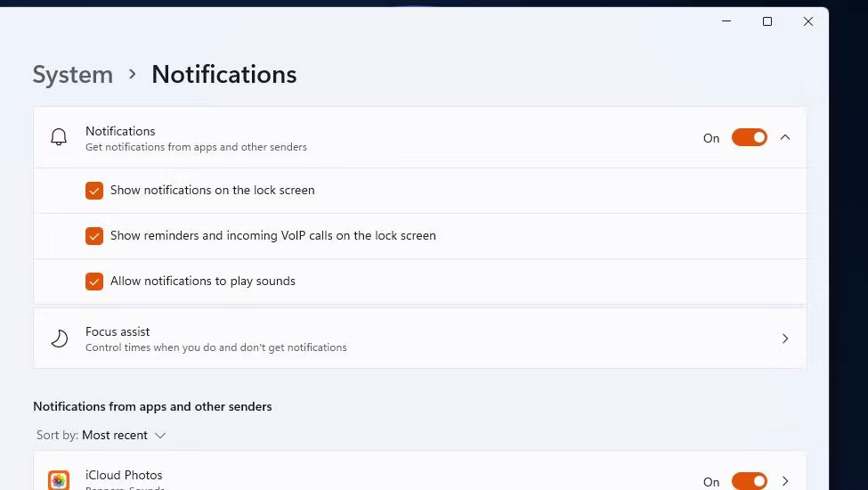Uncheck reminders and incoming VoIP calls checkbox
This screenshot has height=490, width=868.
(94, 236)
